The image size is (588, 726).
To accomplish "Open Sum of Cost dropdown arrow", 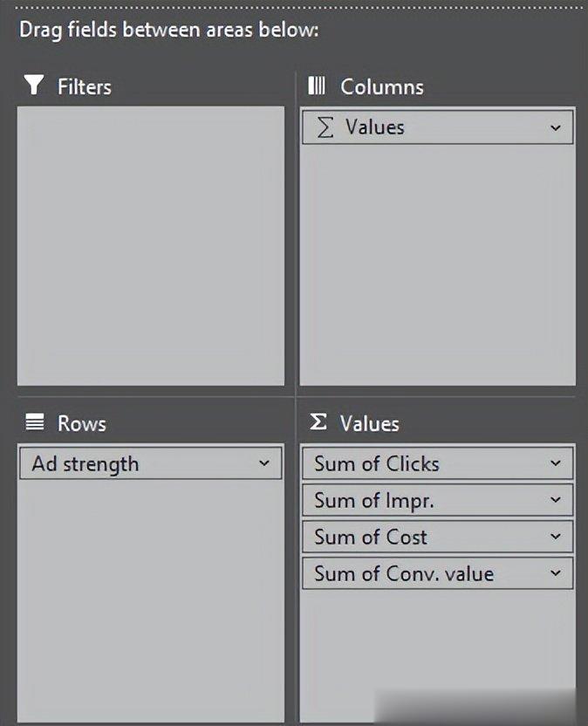I will tap(556, 538).
